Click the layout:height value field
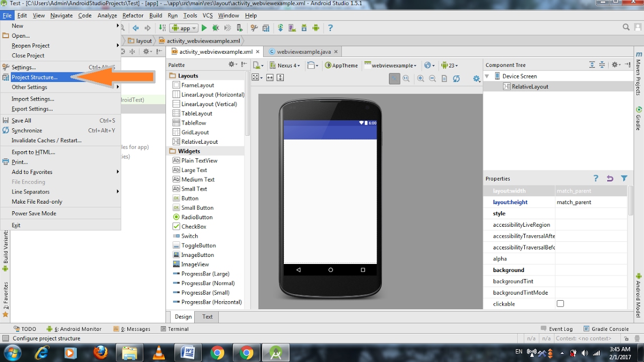 (x=591, y=202)
